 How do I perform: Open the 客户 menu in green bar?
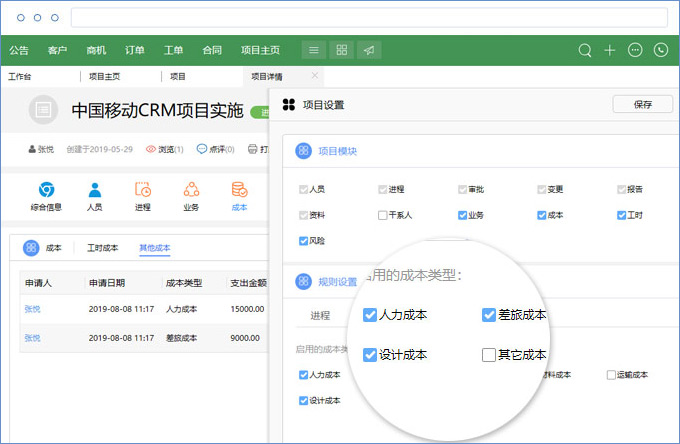pos(57,50)
